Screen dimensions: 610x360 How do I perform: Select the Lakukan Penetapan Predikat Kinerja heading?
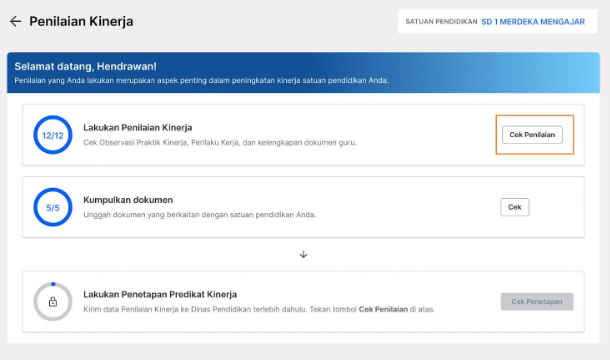click(x=160, y=295)
